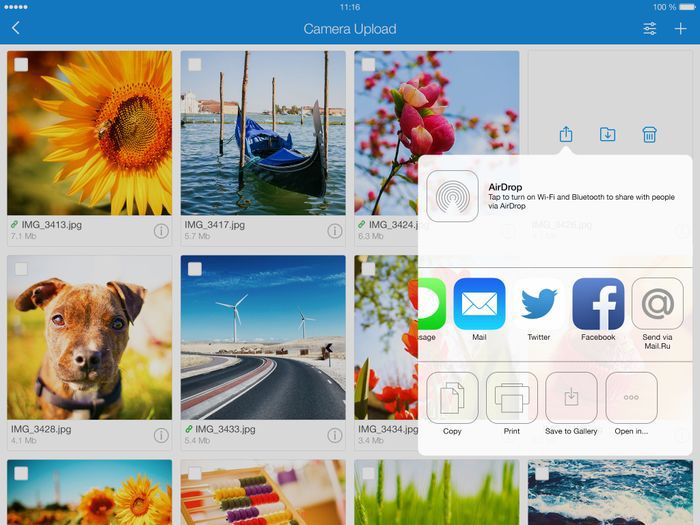Tap the share icon above the popover

coord(566,134)
